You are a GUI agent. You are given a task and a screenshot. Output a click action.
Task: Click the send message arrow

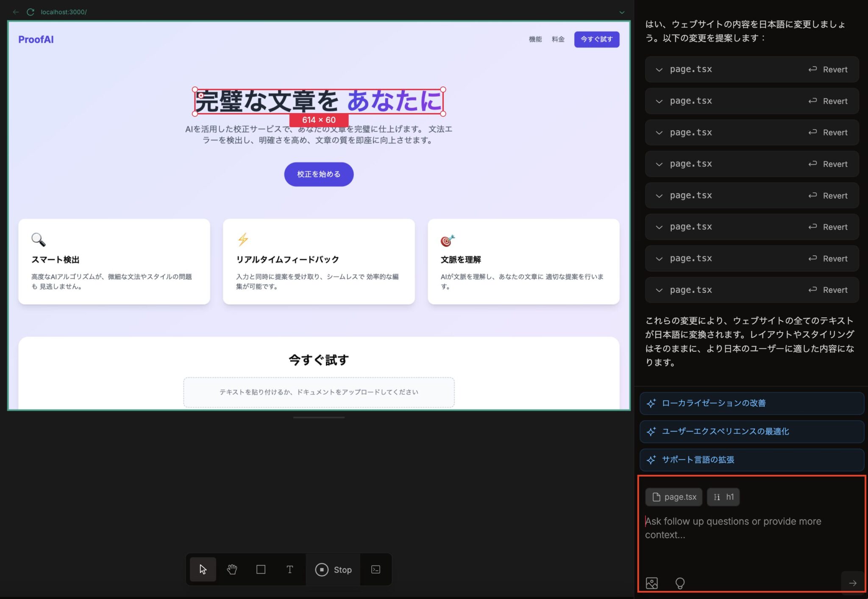coord(854,582)
